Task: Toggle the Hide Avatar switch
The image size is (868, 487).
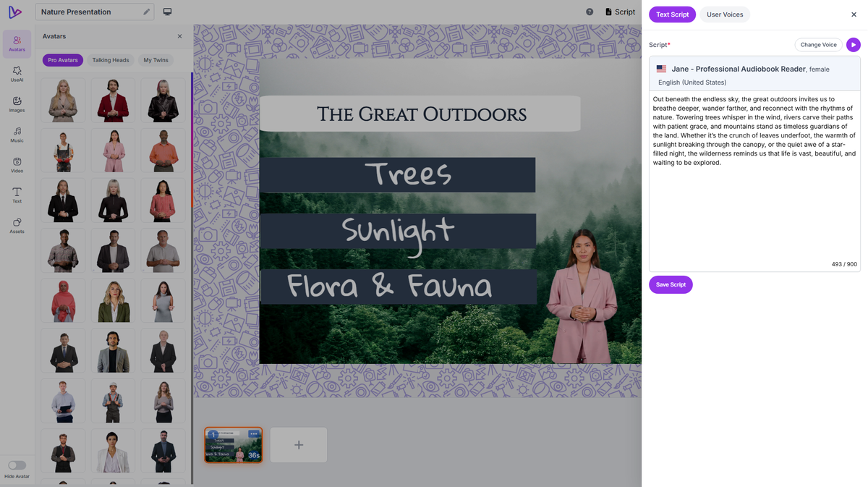Action: coord(17,466)
